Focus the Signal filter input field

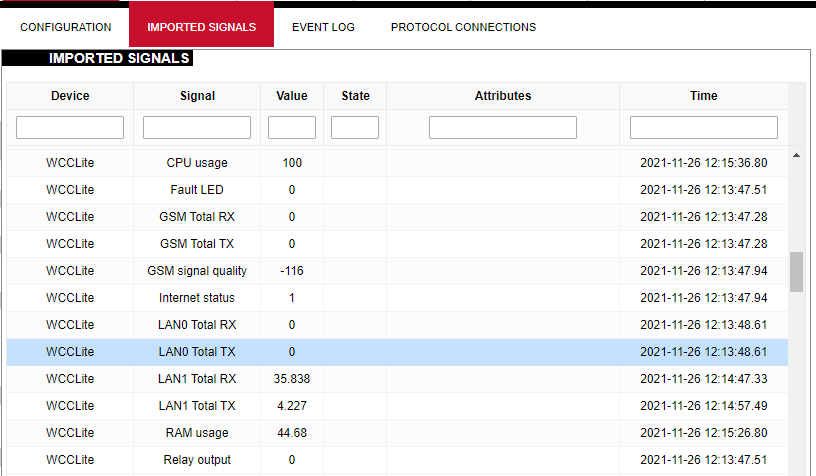coord(197,127)
